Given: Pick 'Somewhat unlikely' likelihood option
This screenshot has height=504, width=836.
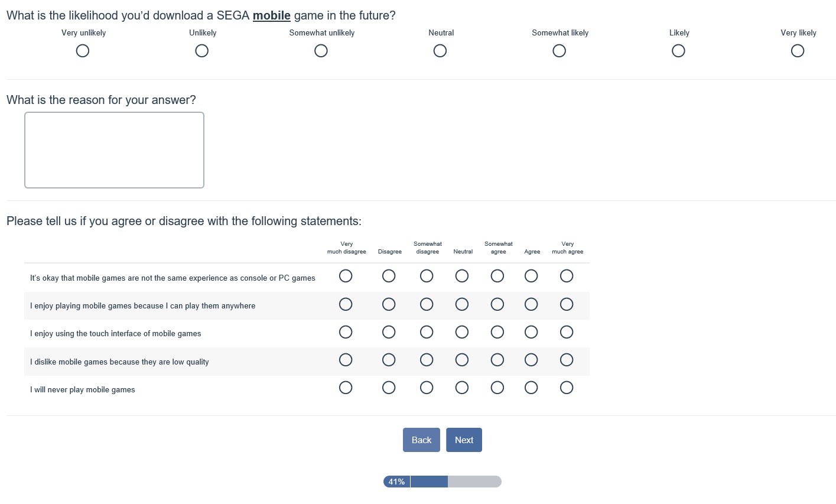Looking at the screenshot, I should [x=321, y=51].
